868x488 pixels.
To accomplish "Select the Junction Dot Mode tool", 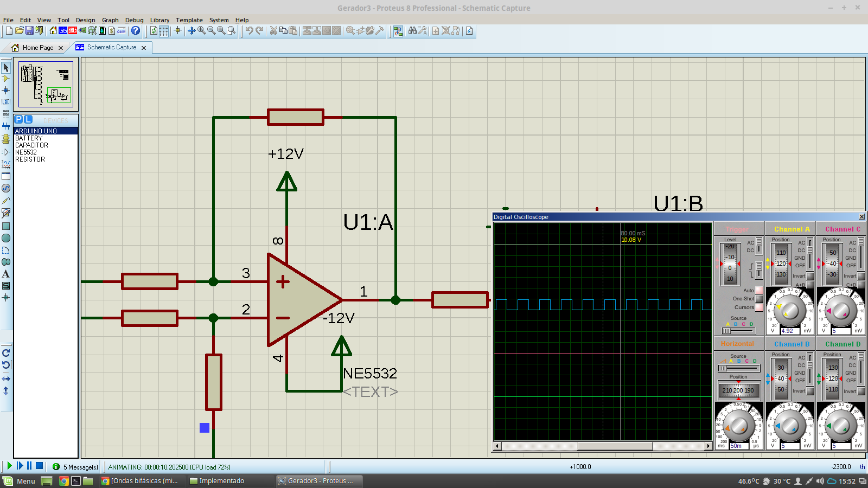I will pyautogui.click(x=6, y=91).
